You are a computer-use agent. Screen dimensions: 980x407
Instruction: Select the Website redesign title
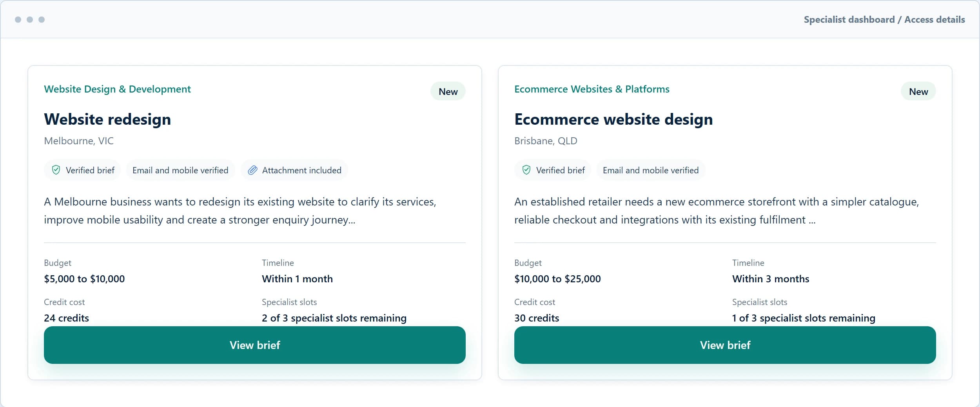click(107, 119)
